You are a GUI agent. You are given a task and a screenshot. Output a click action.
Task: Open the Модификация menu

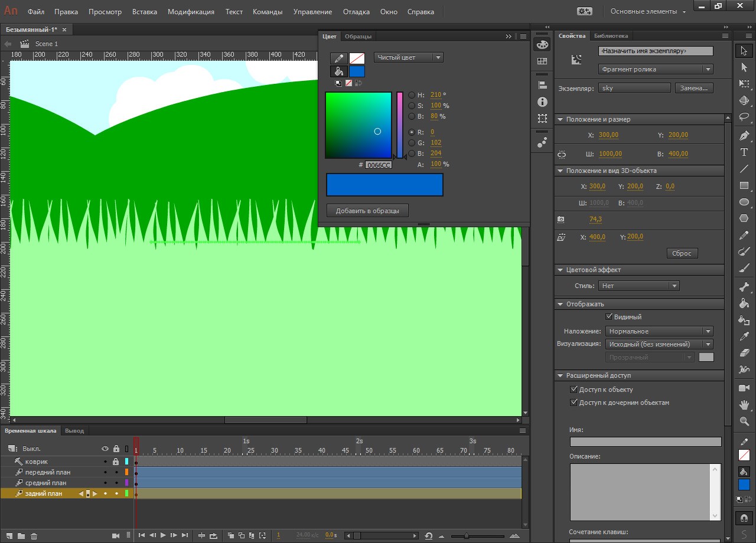191,12
